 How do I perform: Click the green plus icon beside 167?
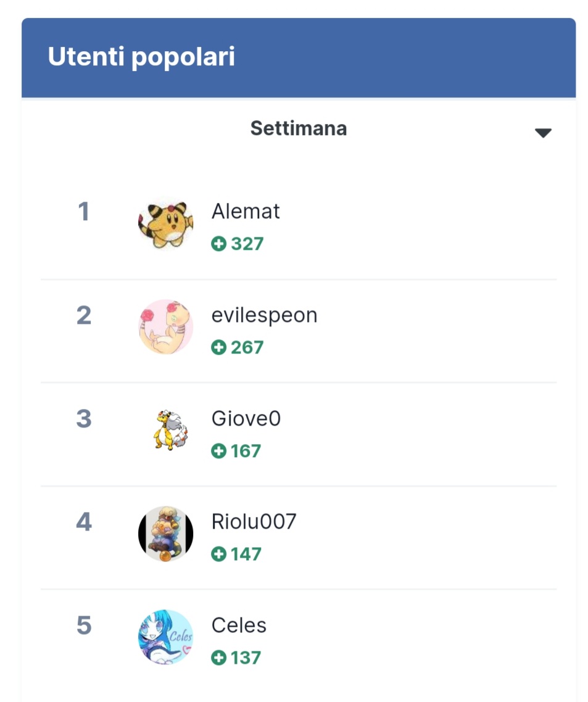218,452
